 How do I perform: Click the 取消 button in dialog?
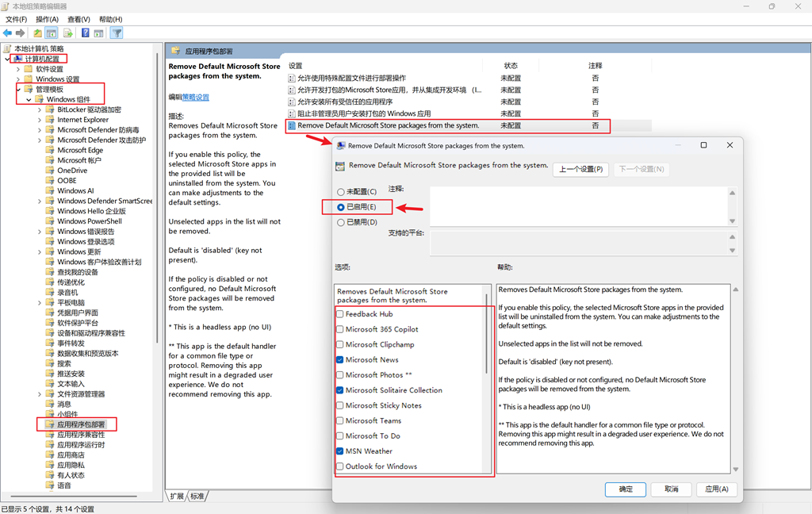pyautogui.click(x=672, y=489)
